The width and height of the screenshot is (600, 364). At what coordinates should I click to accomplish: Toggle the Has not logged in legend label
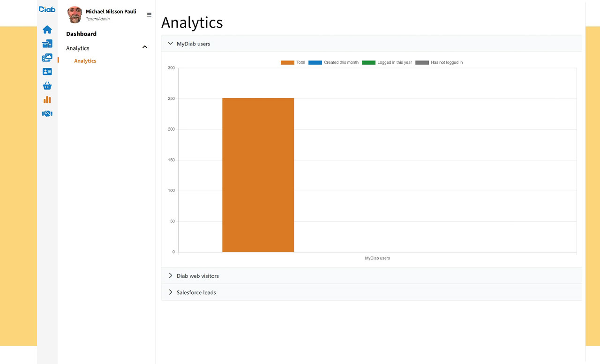(x=447, y=62)
